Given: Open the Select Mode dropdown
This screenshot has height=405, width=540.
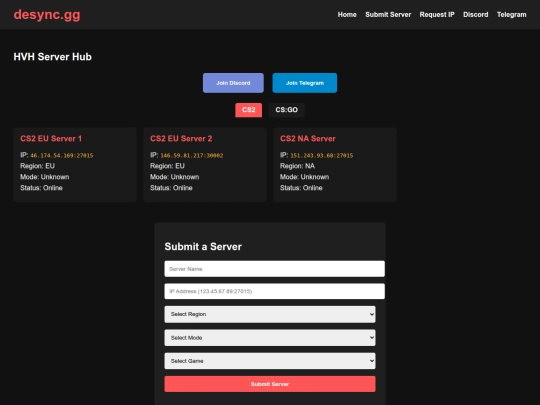Looking at the screenshot, I should pyautogui.click(x=270, y=338).
